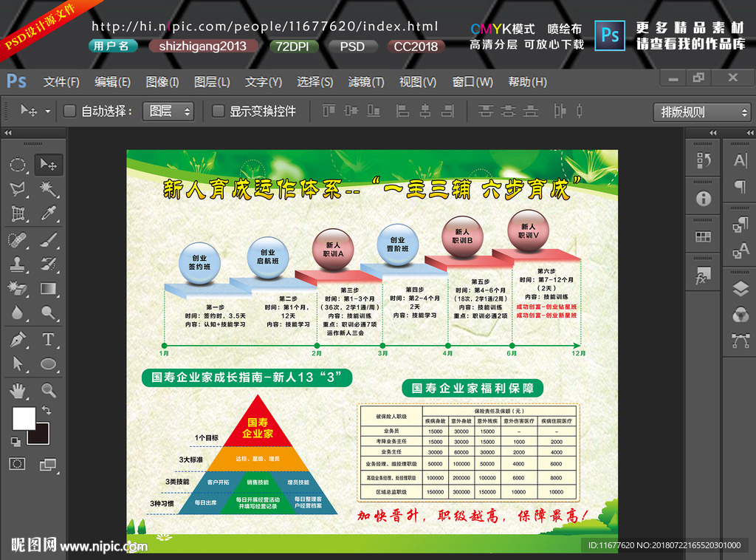This screenshot has width=756, height=560.
Task: Align left edges button
Action: point(402,112)
